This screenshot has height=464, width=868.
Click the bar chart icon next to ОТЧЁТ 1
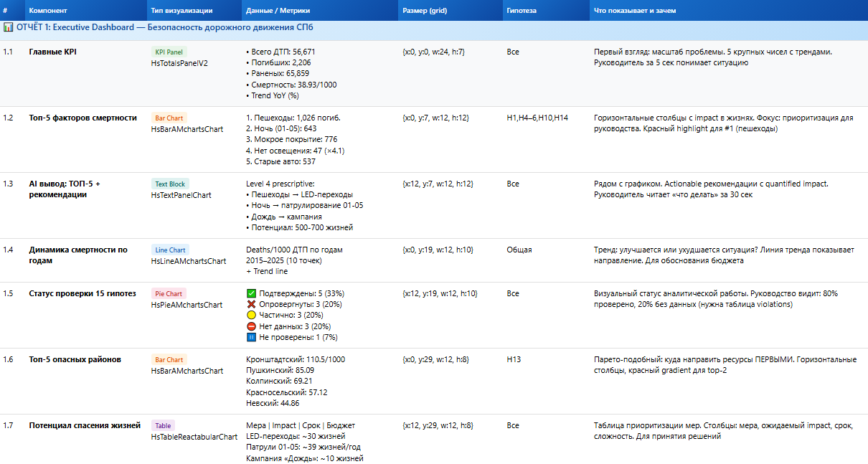(10, 26)
